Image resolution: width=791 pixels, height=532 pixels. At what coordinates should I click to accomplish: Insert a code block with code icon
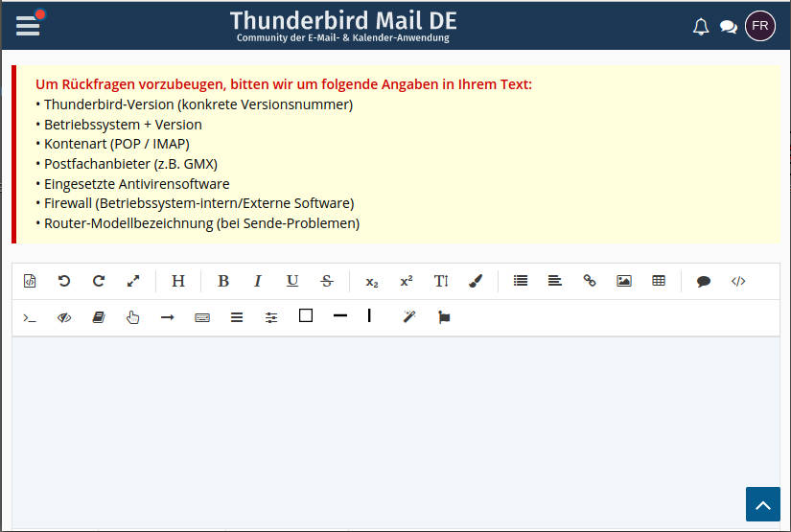click(738, 281)
